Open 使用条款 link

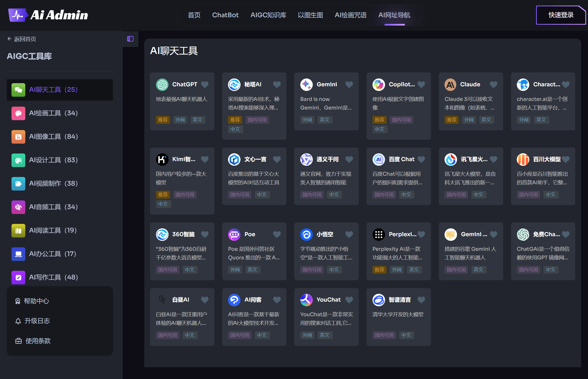click(33, 341)
